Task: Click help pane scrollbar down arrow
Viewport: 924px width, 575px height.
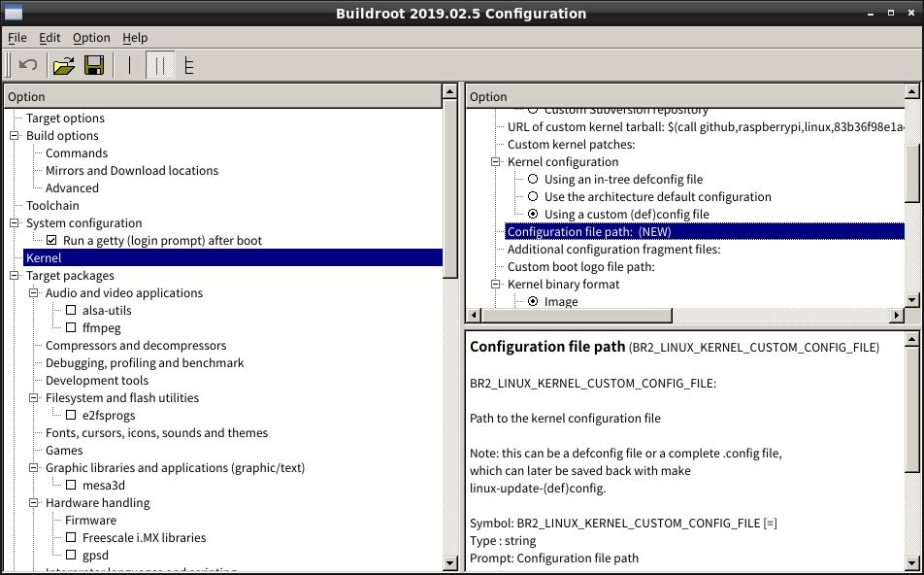Action: point(911,562)
